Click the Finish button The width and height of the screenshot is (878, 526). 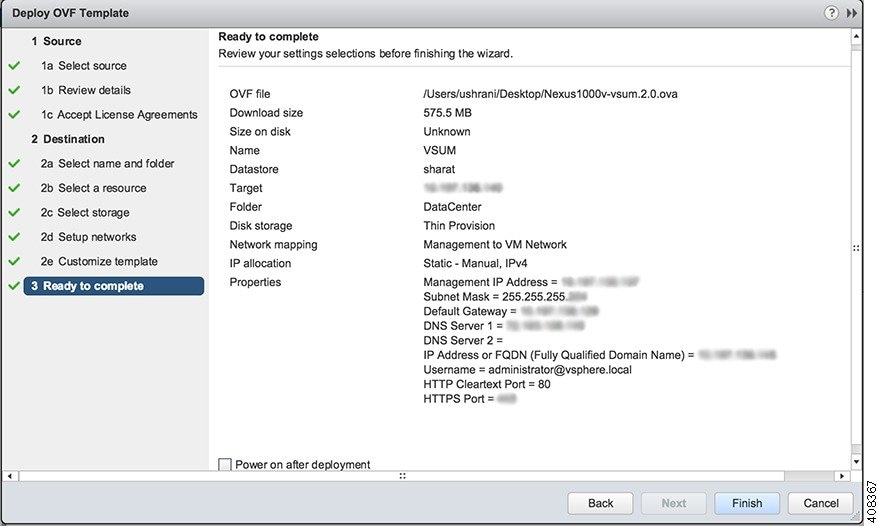tap(747, 503)
